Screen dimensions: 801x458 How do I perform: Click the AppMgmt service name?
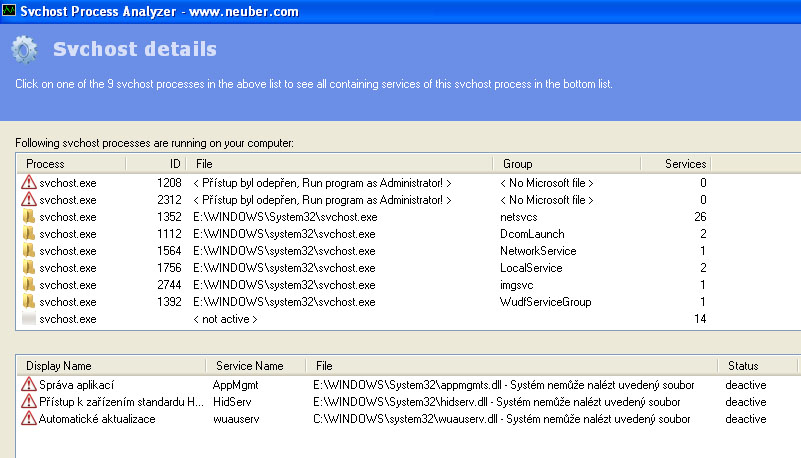pyautogui.click(x=235, y=385)
